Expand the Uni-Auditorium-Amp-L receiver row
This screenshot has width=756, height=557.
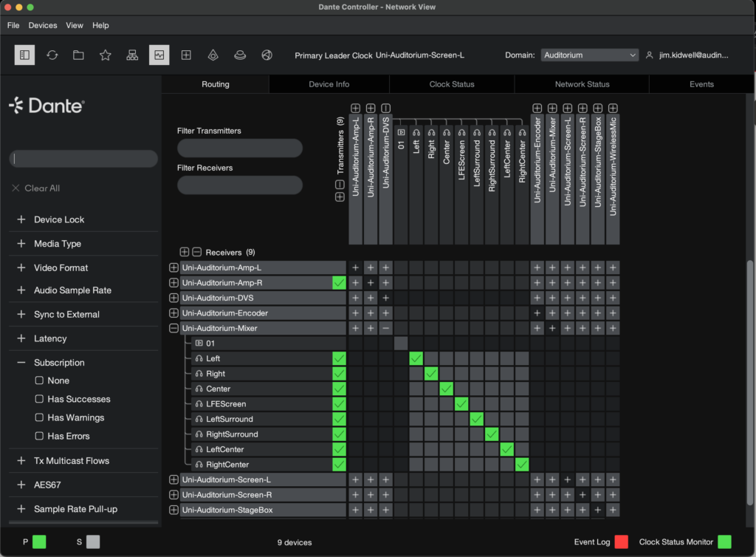tap(173, 267)
